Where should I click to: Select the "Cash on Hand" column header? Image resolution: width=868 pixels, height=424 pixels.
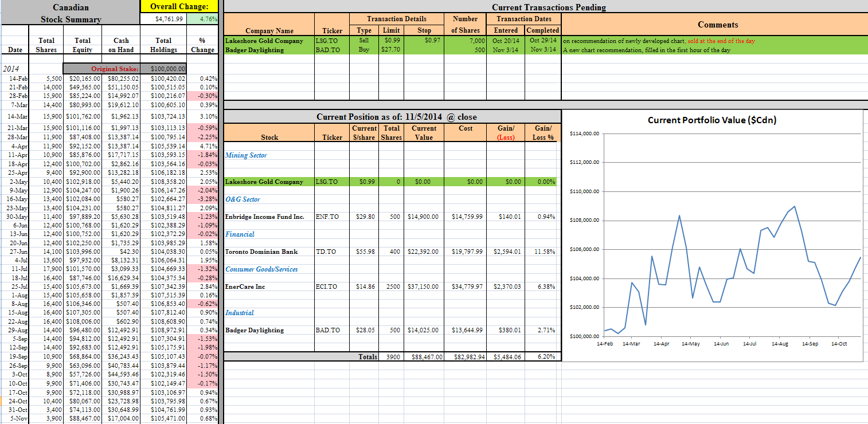click(x=121, y=45)
